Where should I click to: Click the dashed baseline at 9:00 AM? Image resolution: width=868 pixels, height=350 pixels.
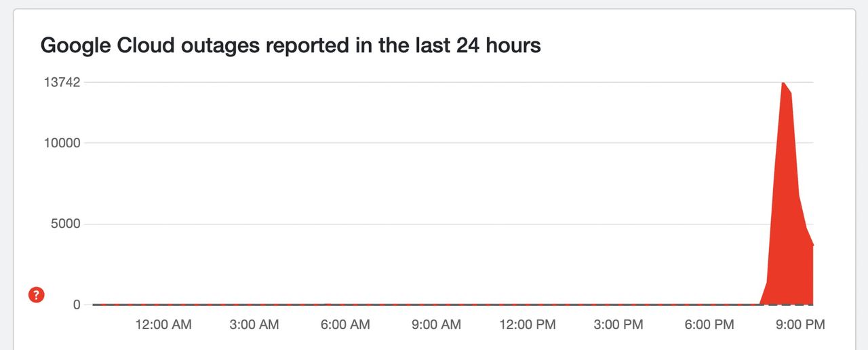click(x=436, y=305)
